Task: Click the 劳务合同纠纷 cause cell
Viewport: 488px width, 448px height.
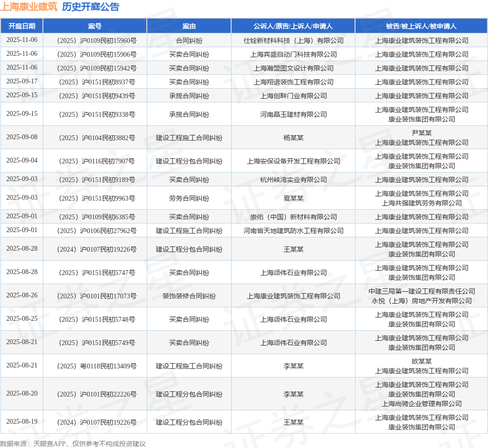Action: pos(189,198)
